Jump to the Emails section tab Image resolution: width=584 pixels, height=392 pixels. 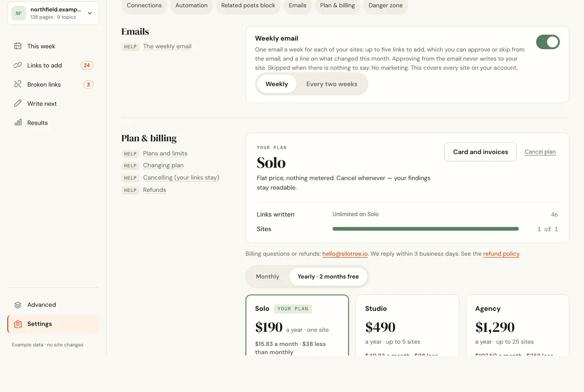297,5
